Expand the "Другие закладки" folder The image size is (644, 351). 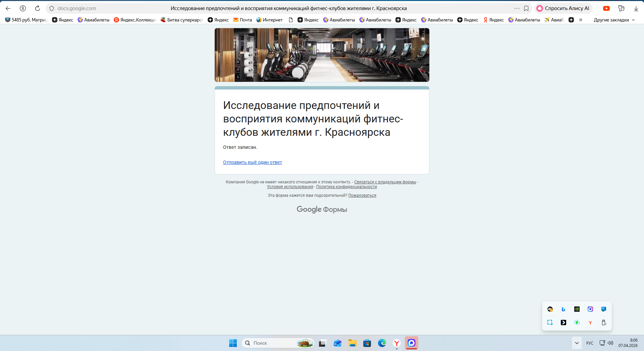[614, 20]
